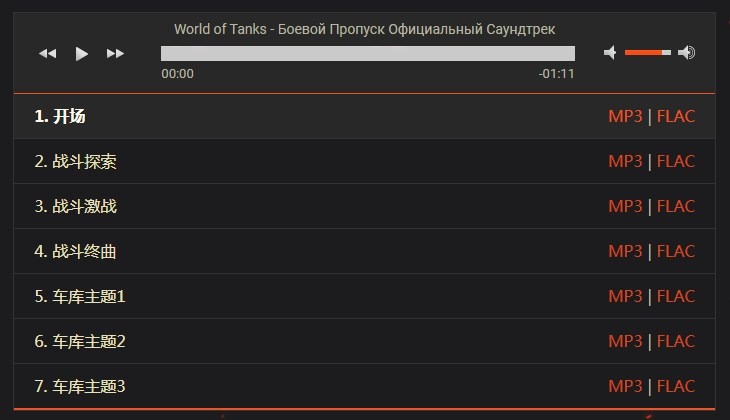The width and height of the screenshot is (730, 420).
Task: Download FLAC for track 1 开场
Action: (676, 116)
